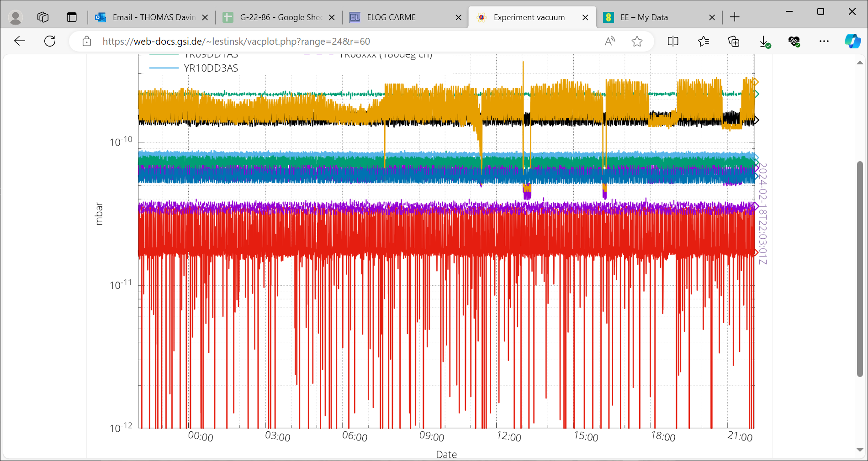The width and height of the screenshot is (868, 461).
Task: Open the tab actions menu icon
Action: pos(72,17)
